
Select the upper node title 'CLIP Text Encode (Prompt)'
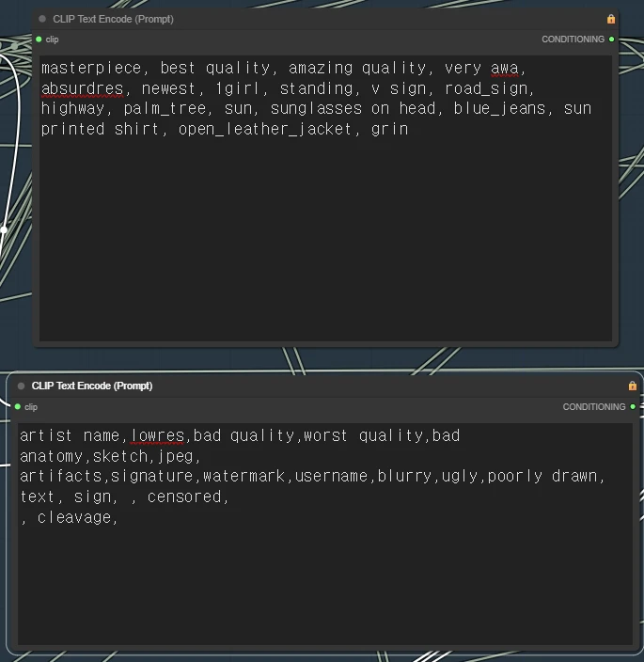(113, 19)
